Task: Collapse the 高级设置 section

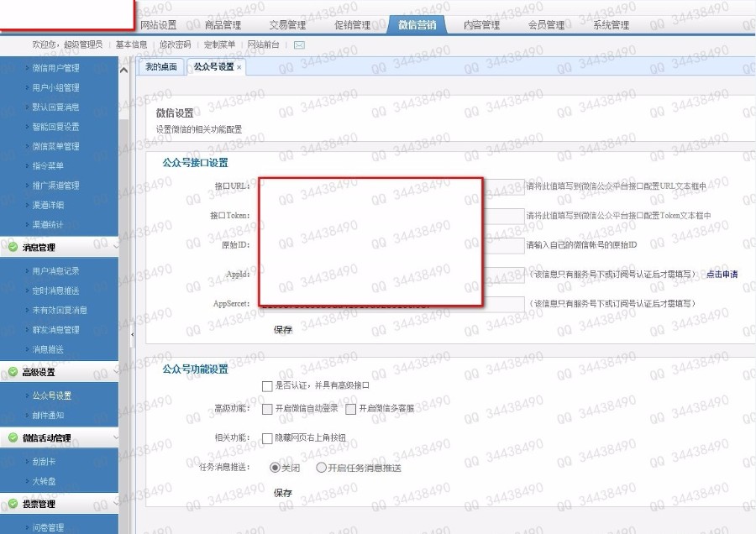Action: tap(115, 371)
